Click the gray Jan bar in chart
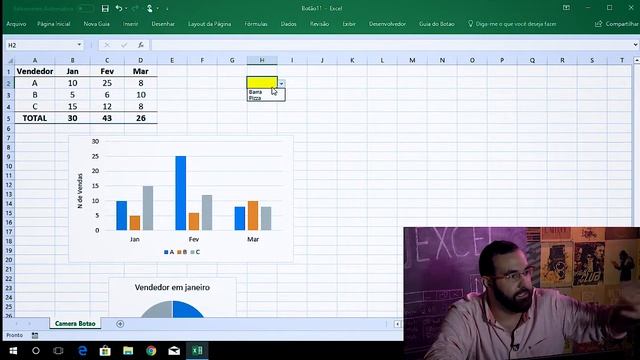The height and width of the screenshot is (360, 640). 148,208
